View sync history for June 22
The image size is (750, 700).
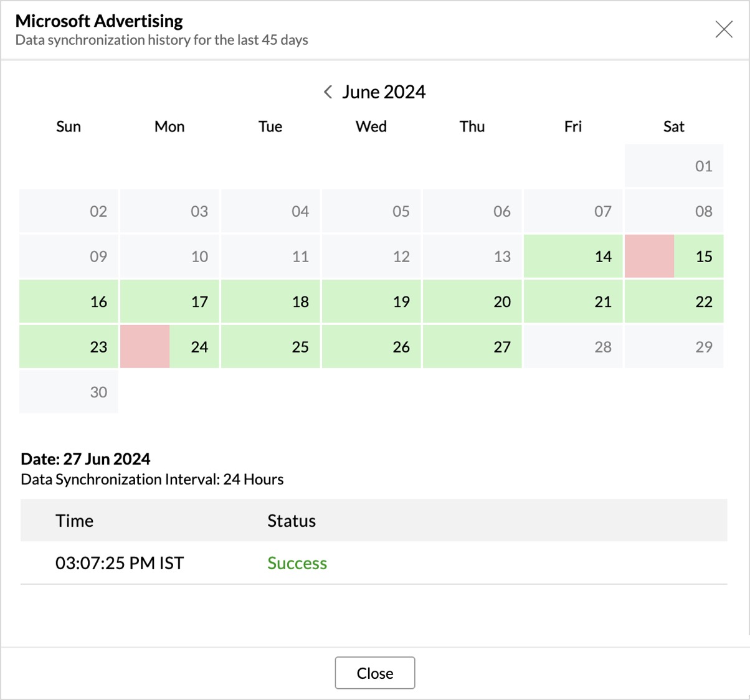(674, 301)
